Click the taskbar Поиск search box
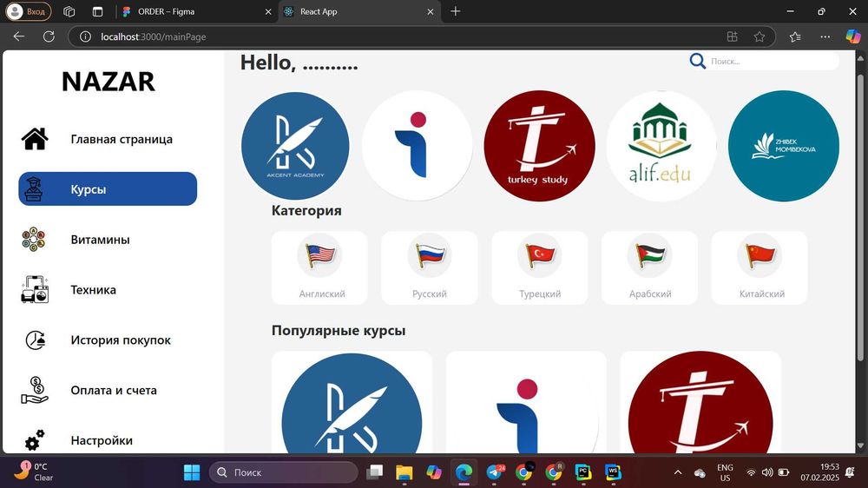Screen dimensions: 868x488 click(x=284, y=472)
